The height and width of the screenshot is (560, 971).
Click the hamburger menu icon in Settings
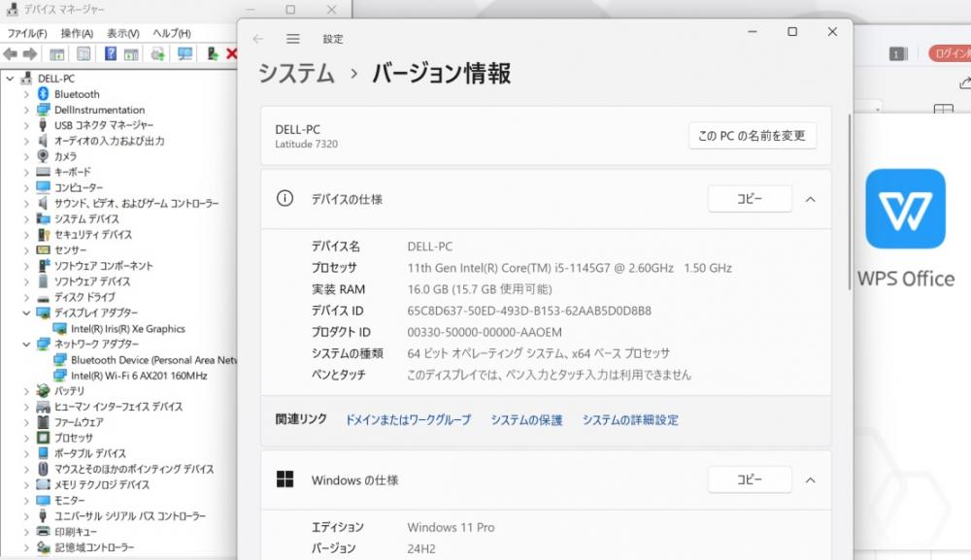tap(293, 39)
